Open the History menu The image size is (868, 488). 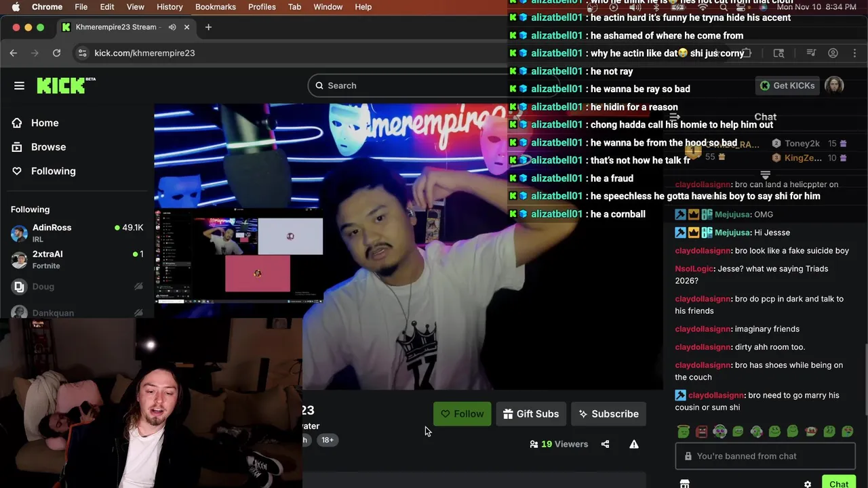[x=170, y=7]
